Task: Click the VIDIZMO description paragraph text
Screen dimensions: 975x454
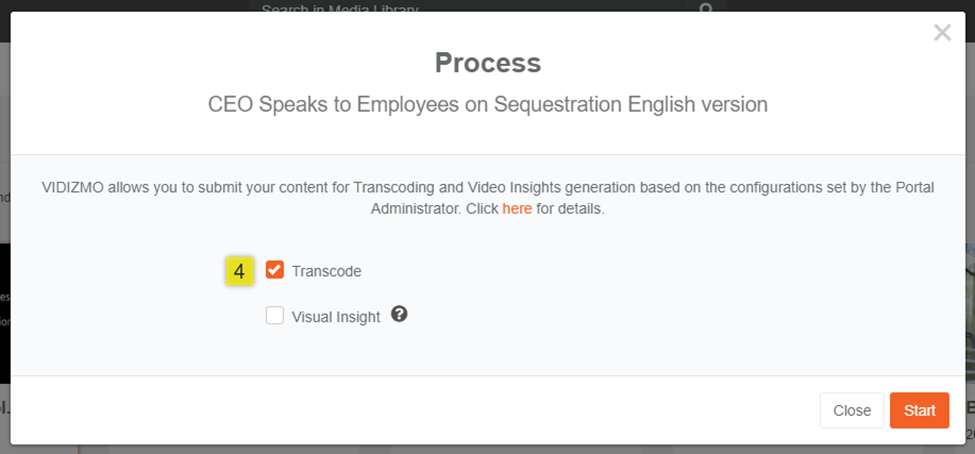Action: [x=488, y=187]
